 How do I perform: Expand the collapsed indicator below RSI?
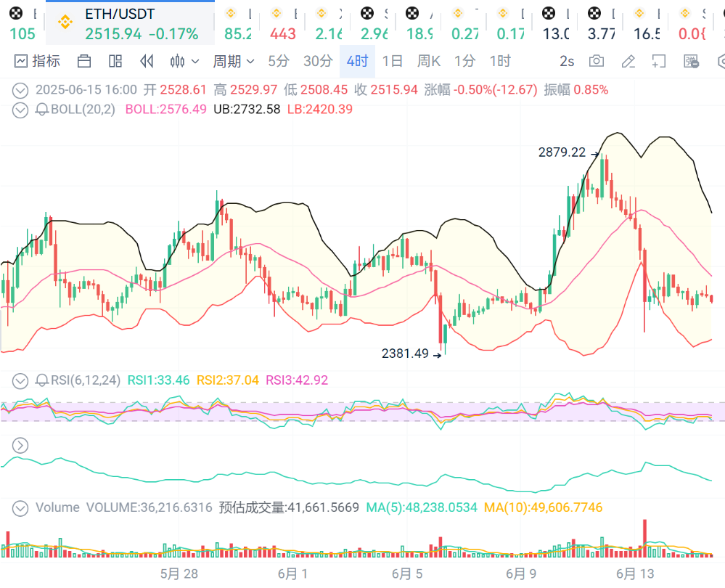[x=20, y=446]
